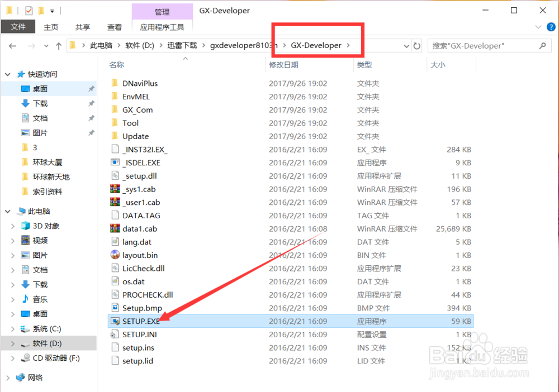559x392 pixels.
Task: Select the lang.dat file icon
Action: point(115,241)
